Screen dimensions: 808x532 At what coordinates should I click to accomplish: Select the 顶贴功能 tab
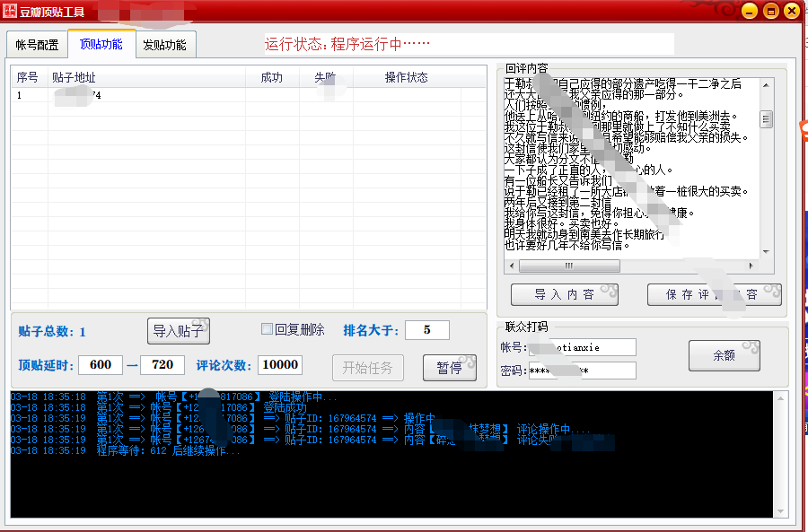[x=101, y=44]
